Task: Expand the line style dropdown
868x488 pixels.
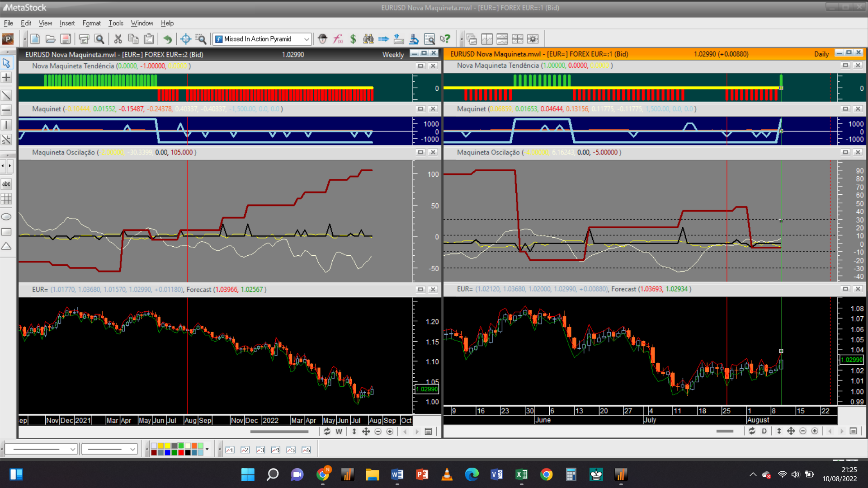Action: (73, 449)
